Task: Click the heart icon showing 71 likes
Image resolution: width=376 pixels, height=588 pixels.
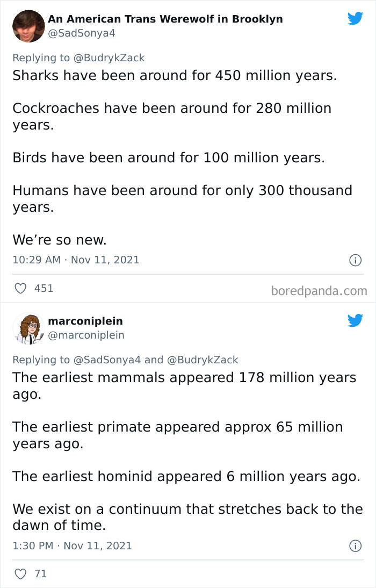Action: [20, 573]
